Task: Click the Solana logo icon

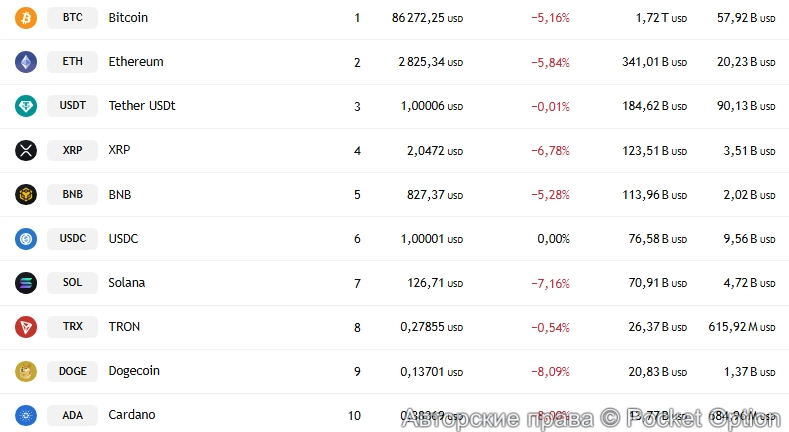Action: pyautogui.click(x=26, y=283)
